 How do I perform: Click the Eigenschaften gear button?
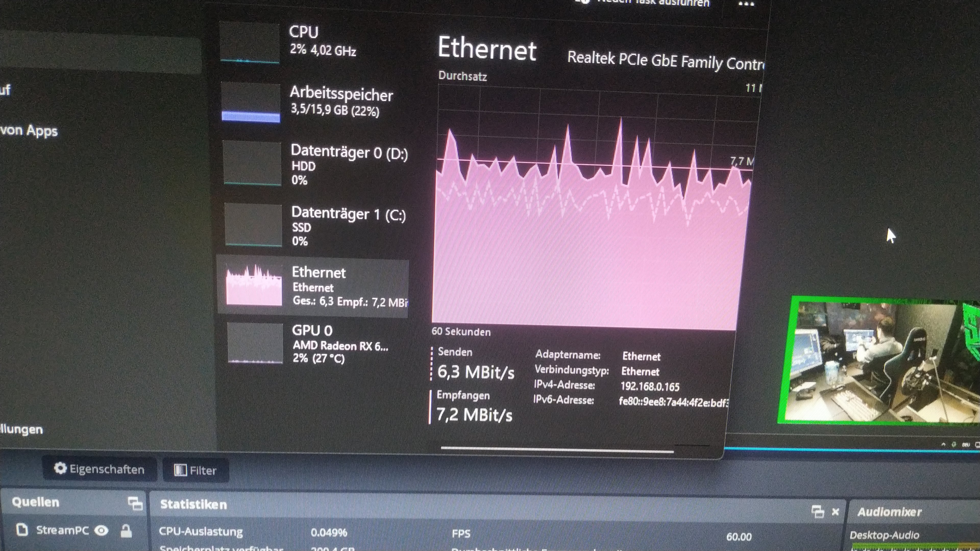99,469
